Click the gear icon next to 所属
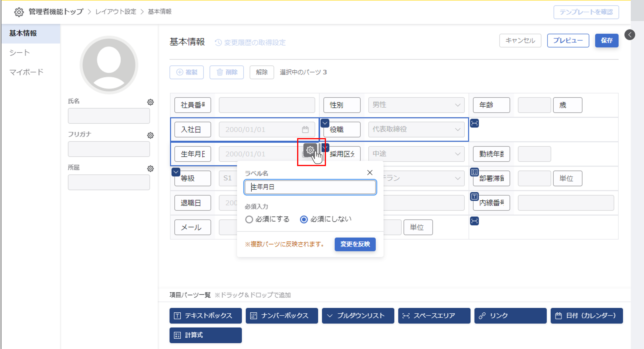This screenshot has width=644, height=349. 150,169
